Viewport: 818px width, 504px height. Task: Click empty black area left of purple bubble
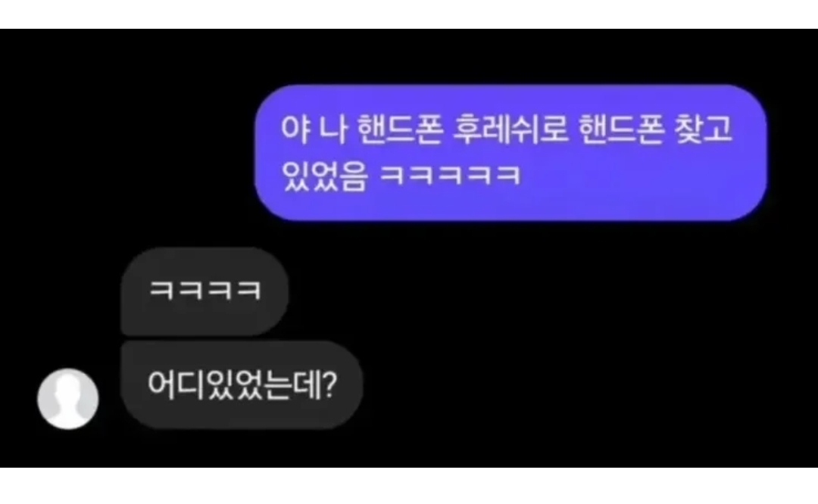[x=125, y=151]
